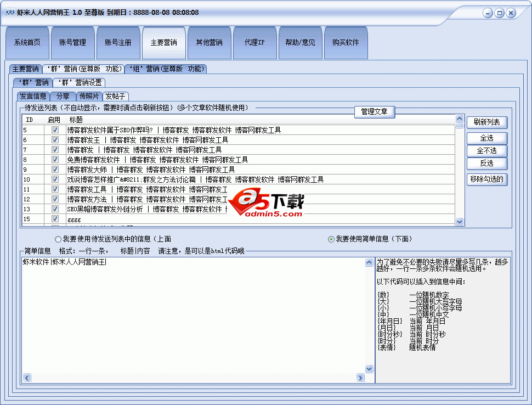The image size is (532, 405).
Task: Toggle checkbox for row ID 11
Action: tap(55, 189)
